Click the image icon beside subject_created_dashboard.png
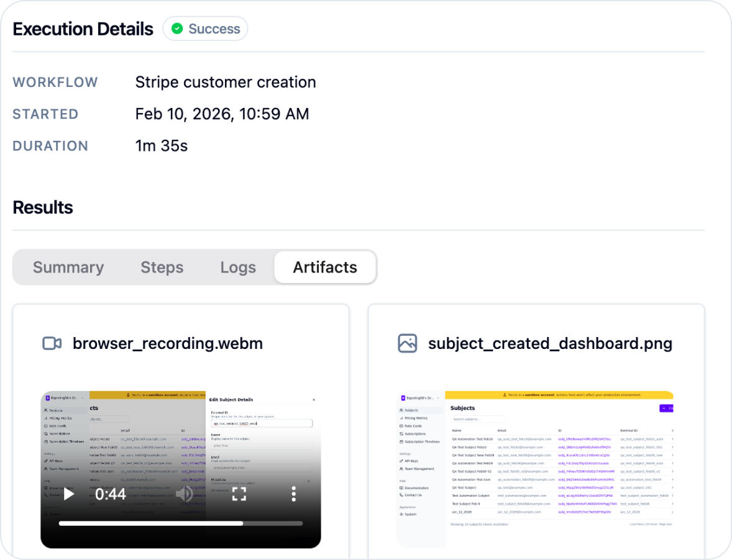The width and height of the screenshot is (732, 560). coord(407,343)
